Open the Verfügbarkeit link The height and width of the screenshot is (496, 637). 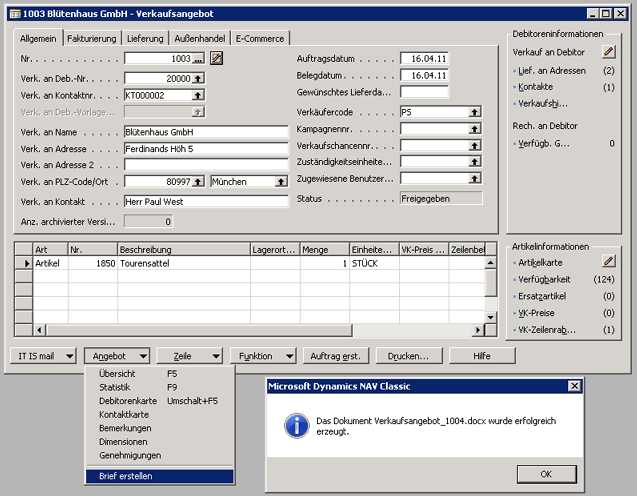click(x=544, y=279)
